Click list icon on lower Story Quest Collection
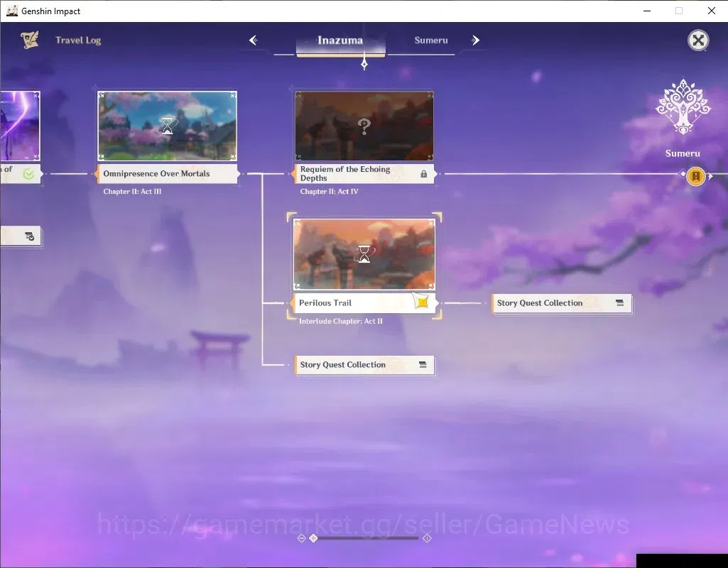 [423, 364]
